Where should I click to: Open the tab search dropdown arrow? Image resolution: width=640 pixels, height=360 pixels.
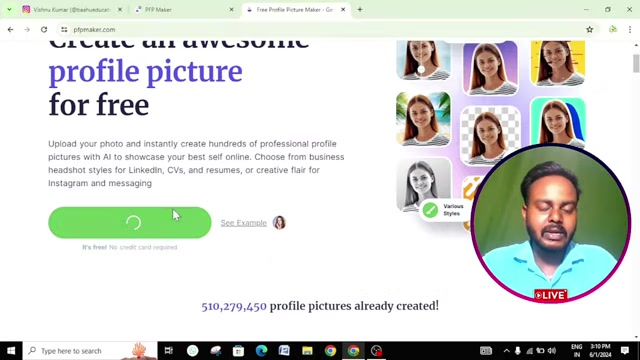[x=9, y=9]
